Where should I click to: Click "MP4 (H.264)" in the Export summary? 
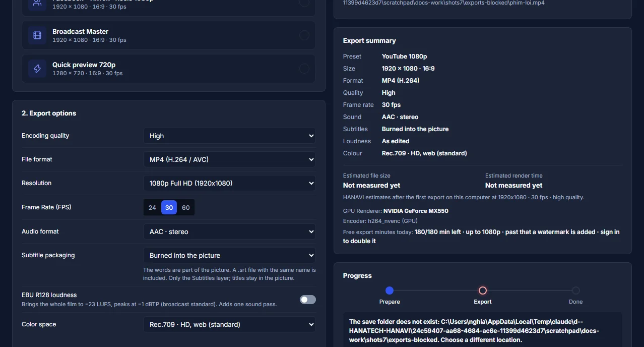point(401,81)
